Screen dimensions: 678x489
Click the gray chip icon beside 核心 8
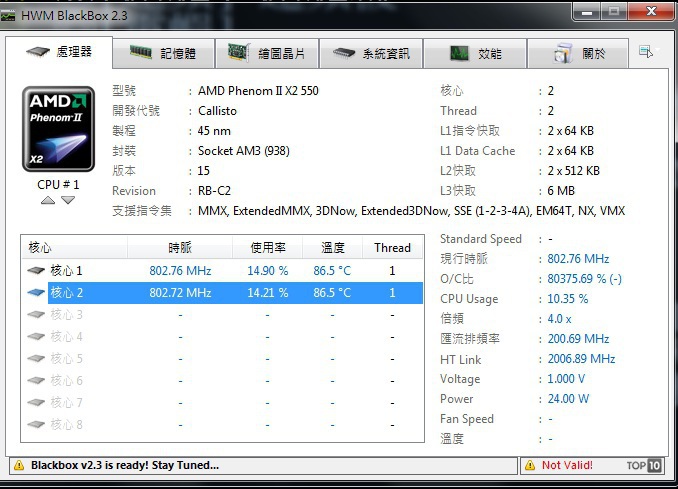pyautogui.click(x=36, y=425)
